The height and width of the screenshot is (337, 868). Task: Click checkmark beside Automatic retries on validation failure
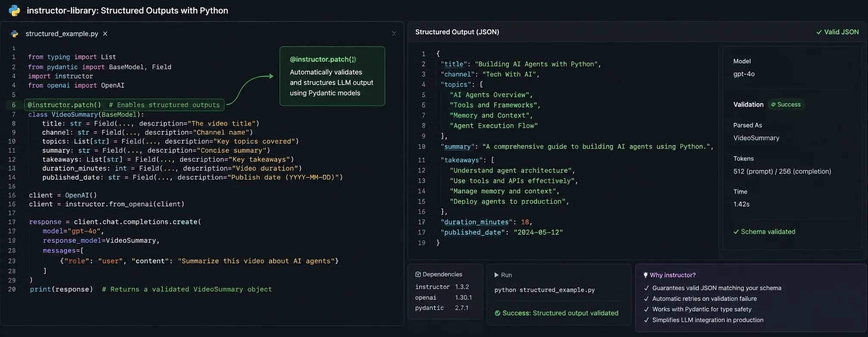[646, 299]
